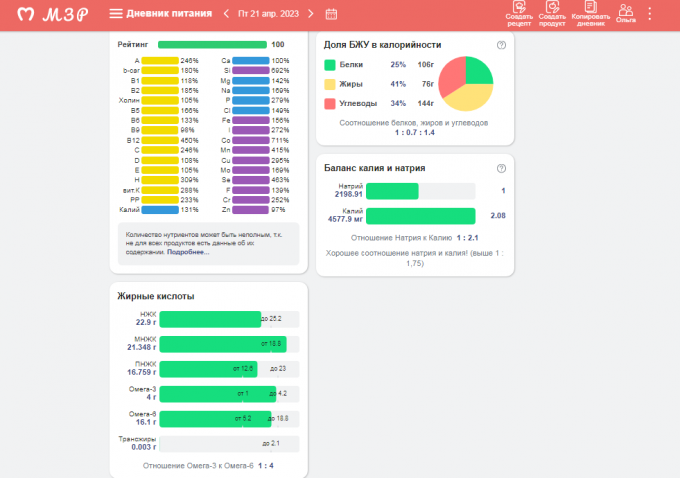Screen dimensions: 680x478
Task: Click the БЖУ pie chart
Action: pos(466,84)
